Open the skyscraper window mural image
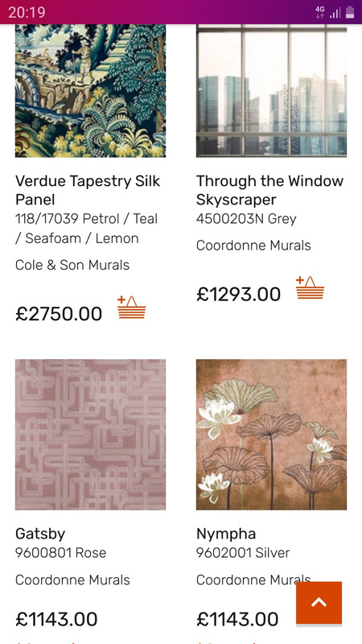The height and width of the screenshot is (644, 362). [271, 91]
